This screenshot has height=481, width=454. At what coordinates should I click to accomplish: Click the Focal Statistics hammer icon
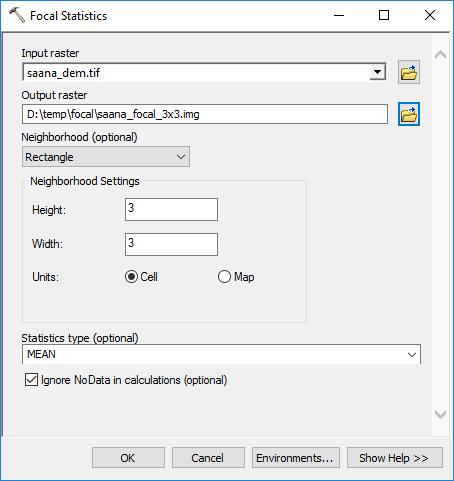point(17,15)
